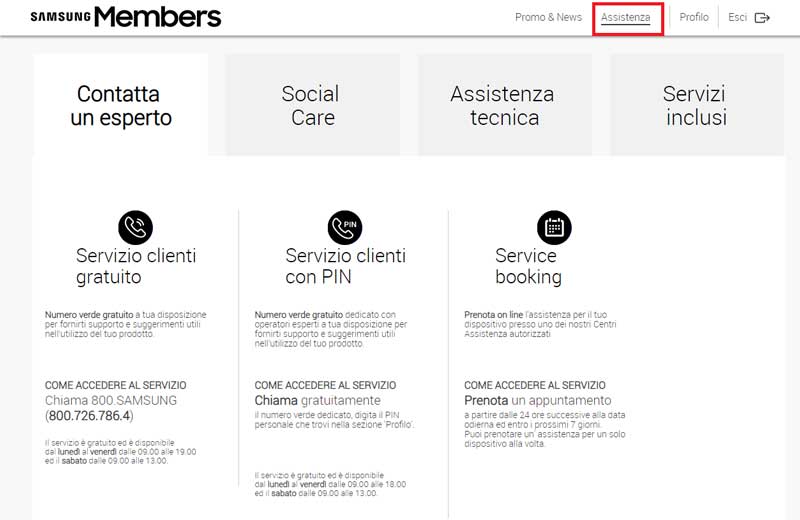Click the PIN phone icon

click(345, 227)
